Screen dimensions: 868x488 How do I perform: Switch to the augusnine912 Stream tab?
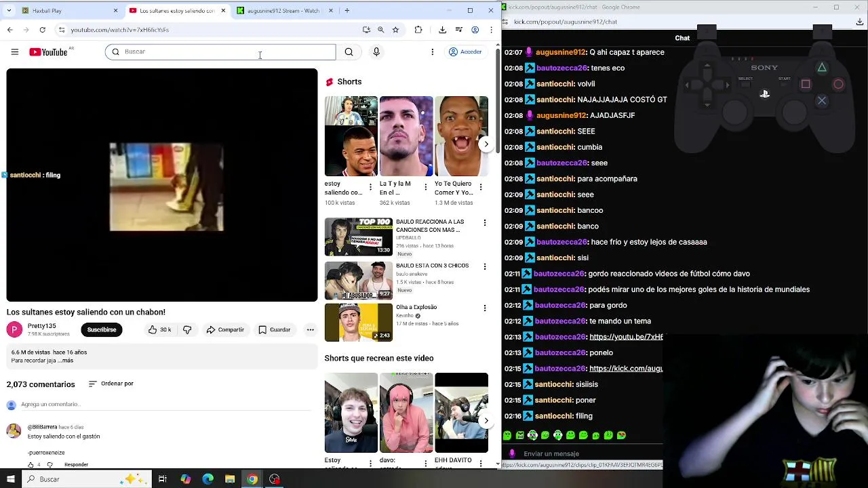(x=284, y=11)
